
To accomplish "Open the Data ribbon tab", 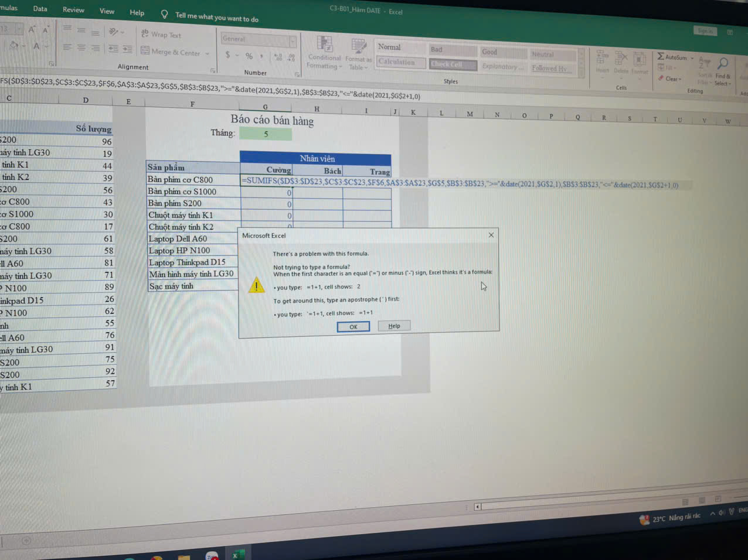I will pyautogui.click(x=40, y=9).
